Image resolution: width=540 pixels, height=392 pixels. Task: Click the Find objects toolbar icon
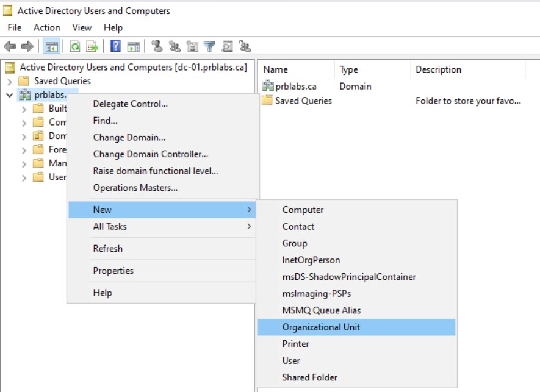coord(227,46)
